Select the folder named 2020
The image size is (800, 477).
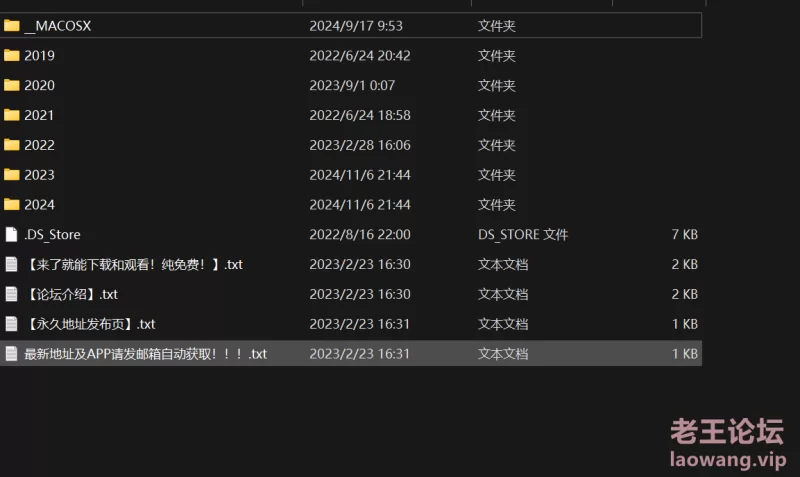click(x=39, y=85)
